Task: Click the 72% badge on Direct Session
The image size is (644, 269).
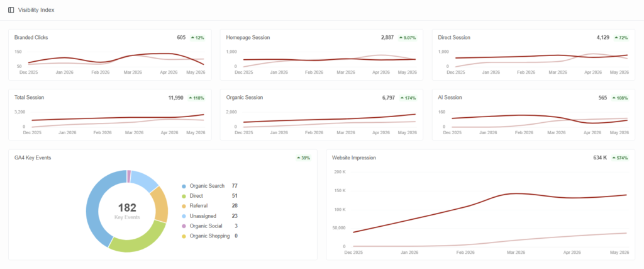Action: click(x=621, y=37)
